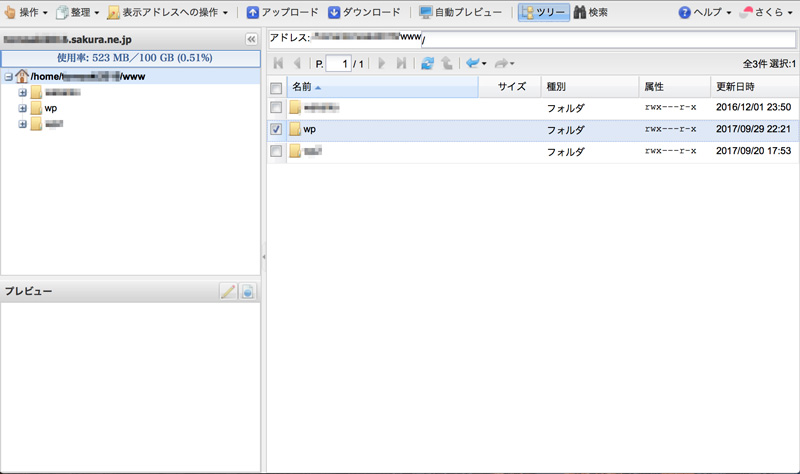Open the 操作 menu
Screen dimensions: 800x474
click(26, 12)
